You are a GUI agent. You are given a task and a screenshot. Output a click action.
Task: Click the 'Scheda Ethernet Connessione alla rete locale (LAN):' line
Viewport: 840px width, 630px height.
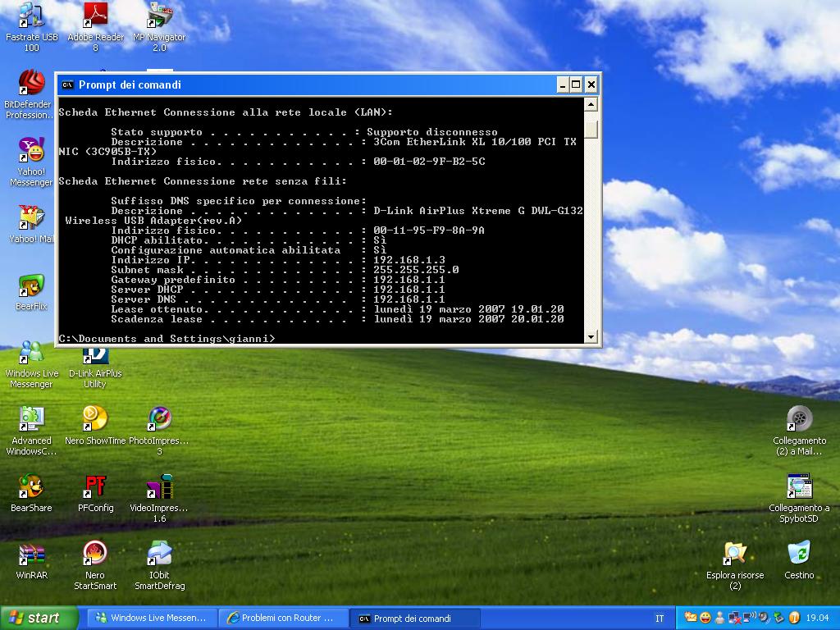[x=226, y=112]
